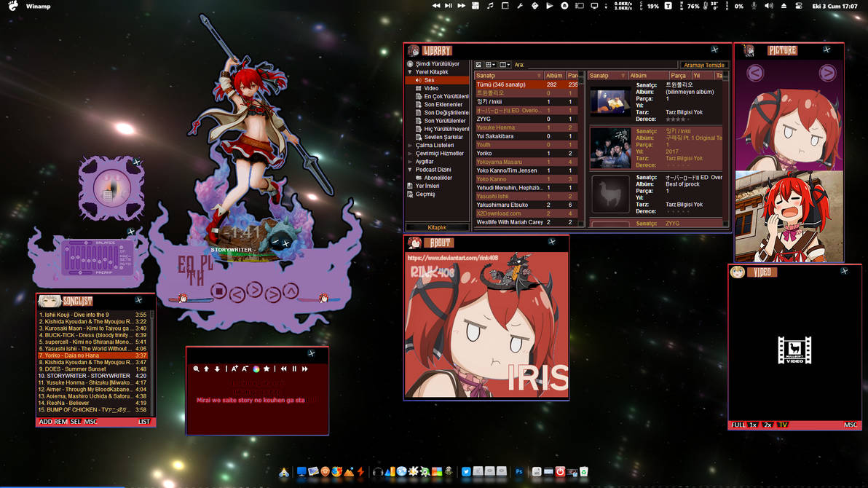Move lyrics up with the up arrow
Image resolution: width=868 pixels, height=488 pixels.
click(207, 369)
